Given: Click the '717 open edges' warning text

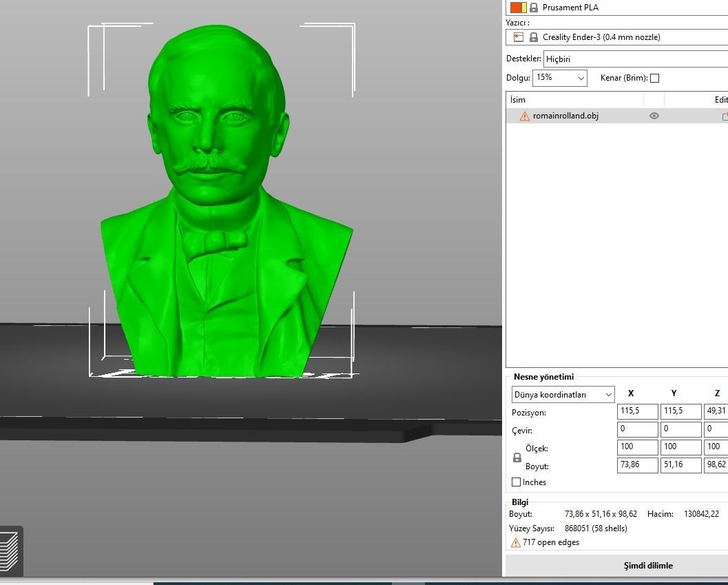Looking at the screenshot, I should tap(550, 542).
